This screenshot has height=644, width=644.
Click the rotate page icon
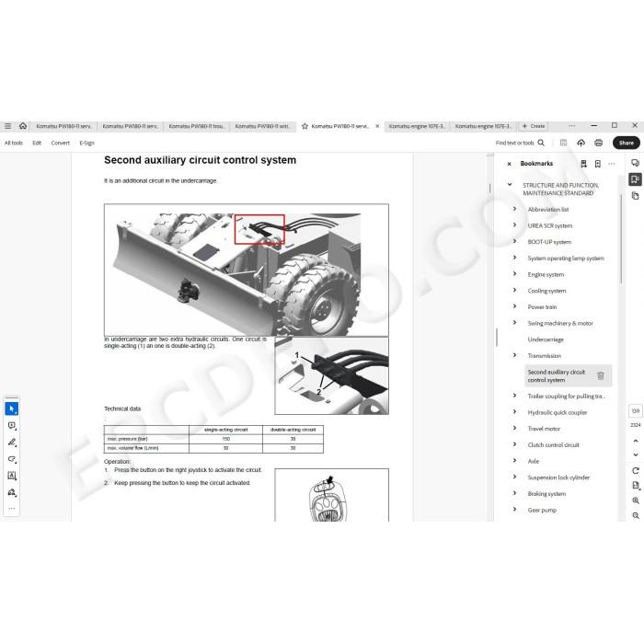pos(636,471)
